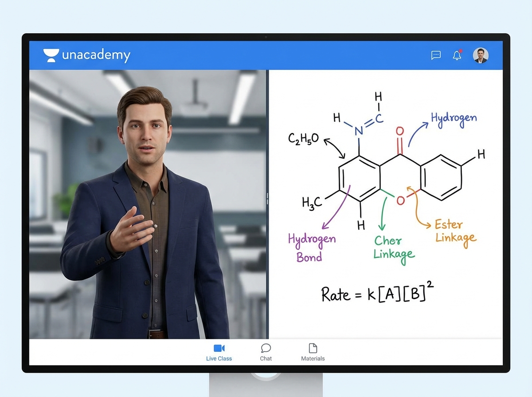The image size is (532, 397).
Task: Click the unacademy wordmark text
Action: [x=96, y=55]
